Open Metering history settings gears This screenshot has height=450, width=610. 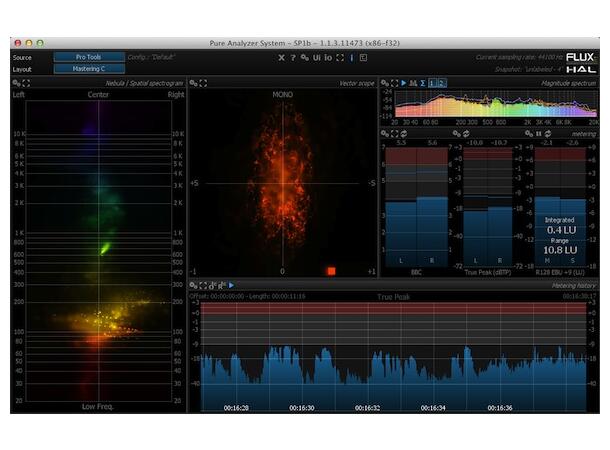[193, 285]
